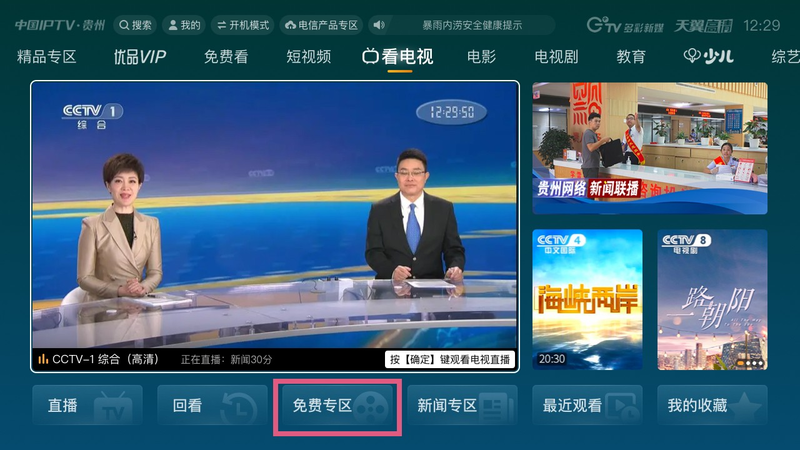Open 我的收藏 favorites button

coord(712,406)
